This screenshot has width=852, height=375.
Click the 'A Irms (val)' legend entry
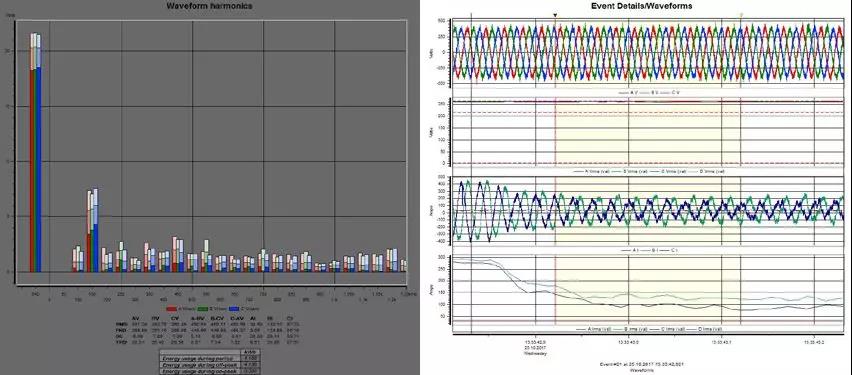593,329
